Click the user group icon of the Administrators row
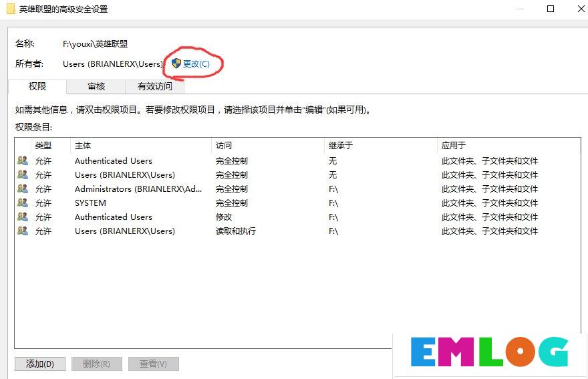 23,188
